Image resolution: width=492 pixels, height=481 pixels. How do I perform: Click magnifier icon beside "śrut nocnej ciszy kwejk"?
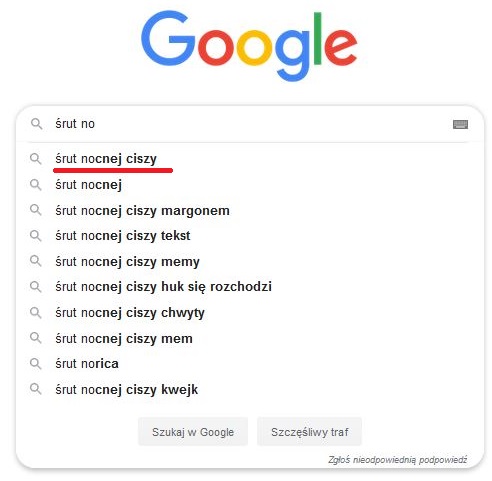point(35,389)
